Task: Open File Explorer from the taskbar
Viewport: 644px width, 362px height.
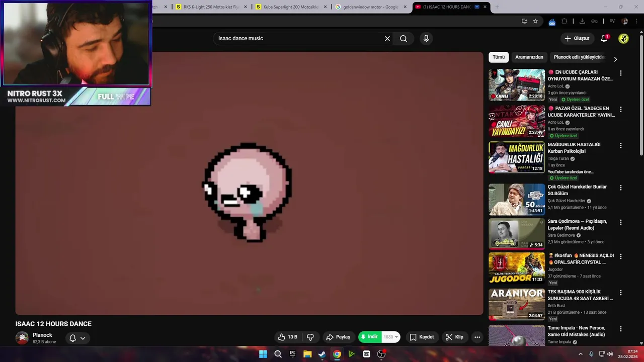Action: point(307,354)
